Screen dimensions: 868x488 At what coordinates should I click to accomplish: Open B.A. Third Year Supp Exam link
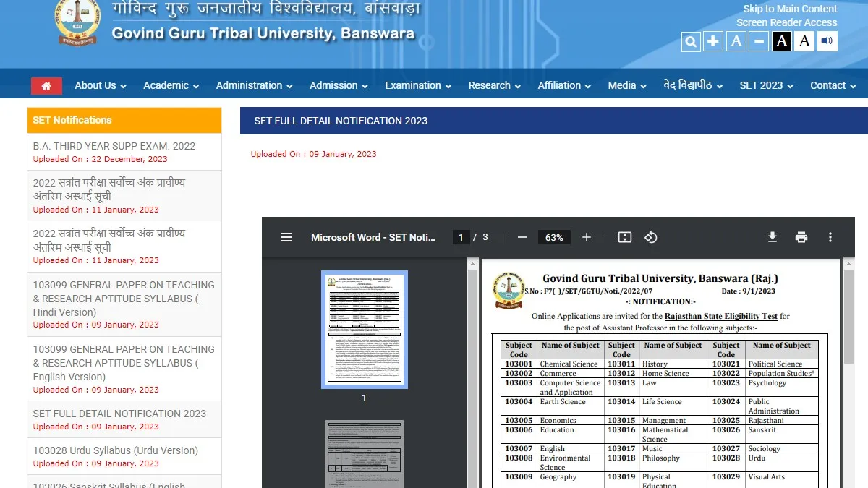(114, 146)
